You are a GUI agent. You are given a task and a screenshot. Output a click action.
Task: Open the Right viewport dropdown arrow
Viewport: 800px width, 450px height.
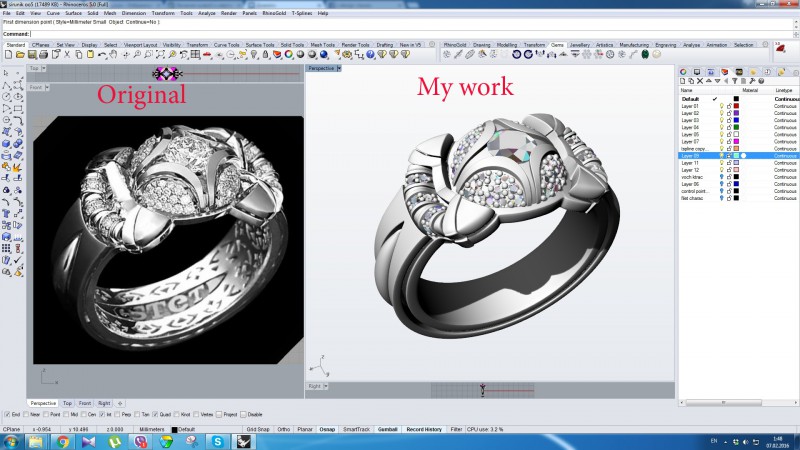(326, 386)
